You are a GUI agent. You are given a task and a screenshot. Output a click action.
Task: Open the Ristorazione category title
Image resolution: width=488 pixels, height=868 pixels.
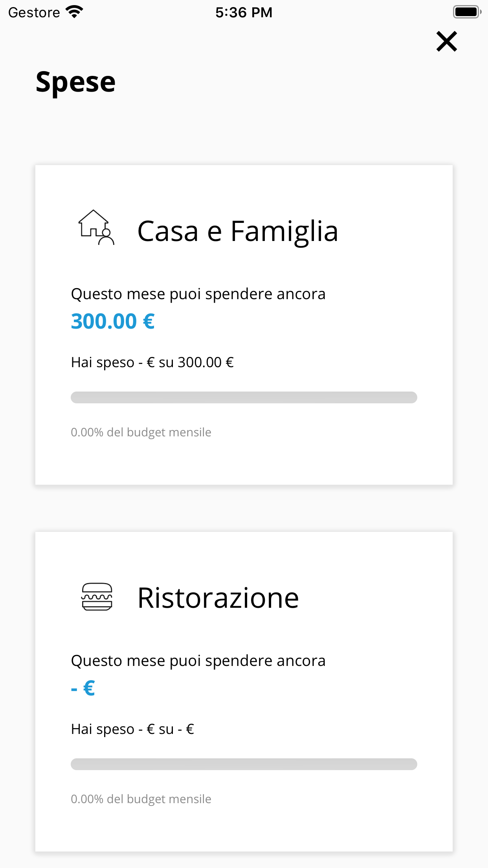click(218, 598)
